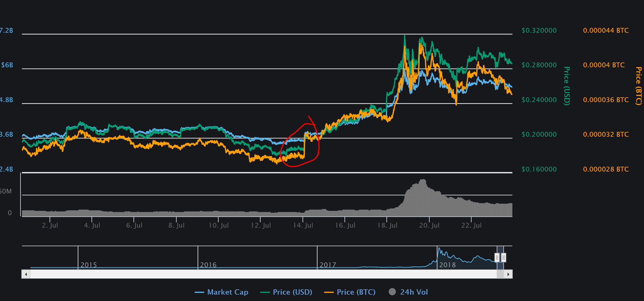Click the orange Price (BTC) legend line symbol
This screenshot has width=644, height=301.
click(x=329, y=292)
